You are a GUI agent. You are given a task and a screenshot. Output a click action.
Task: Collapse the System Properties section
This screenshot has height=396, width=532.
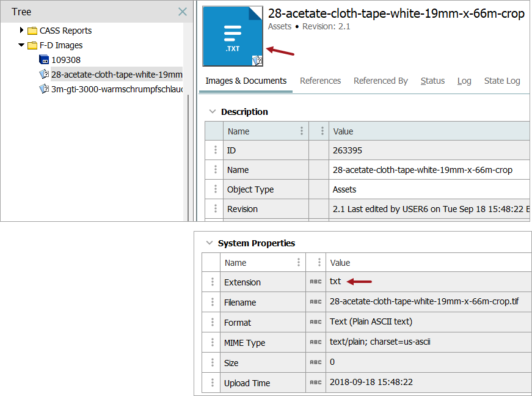(x=209, y=243)
